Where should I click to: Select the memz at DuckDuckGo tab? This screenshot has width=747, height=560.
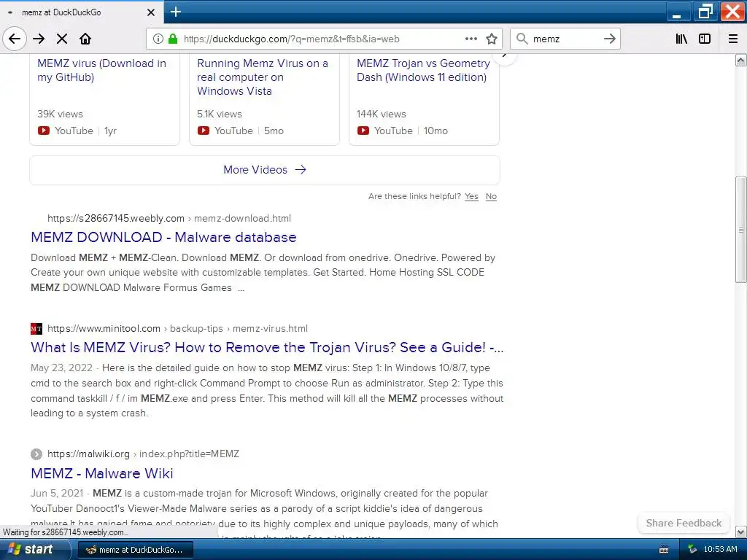pos(81,12)
